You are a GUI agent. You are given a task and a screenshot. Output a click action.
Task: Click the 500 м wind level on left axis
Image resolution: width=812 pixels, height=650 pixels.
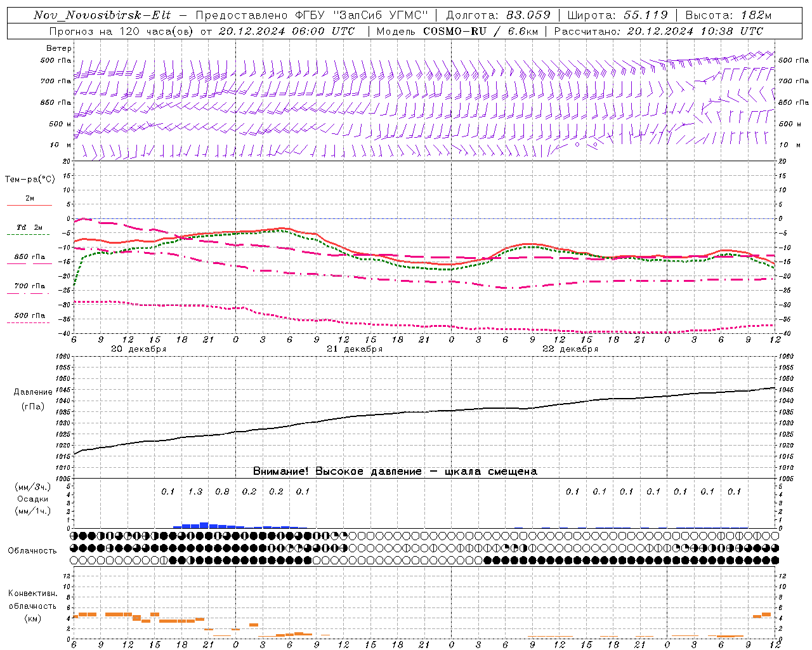60,124
